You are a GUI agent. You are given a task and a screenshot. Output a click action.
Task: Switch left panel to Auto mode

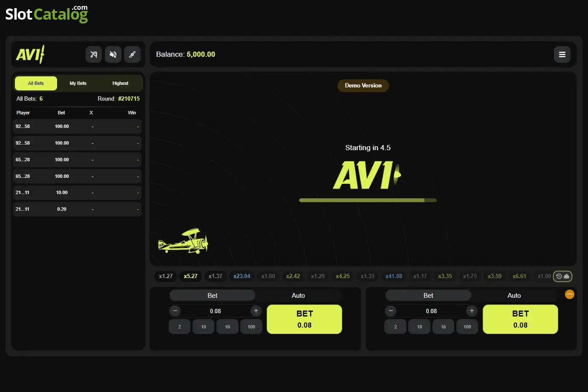click(x=298, y=295)
